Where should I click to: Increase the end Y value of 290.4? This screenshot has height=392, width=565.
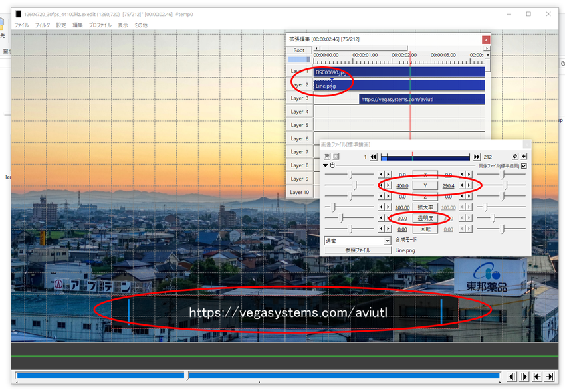coord(469,185)
